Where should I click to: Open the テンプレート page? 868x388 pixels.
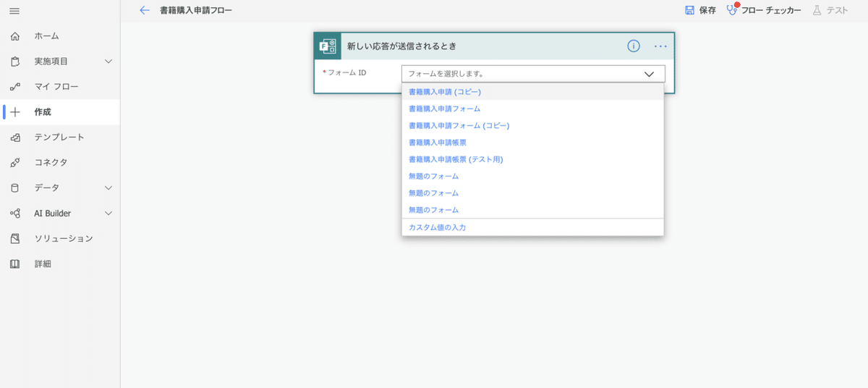[59, 138]
